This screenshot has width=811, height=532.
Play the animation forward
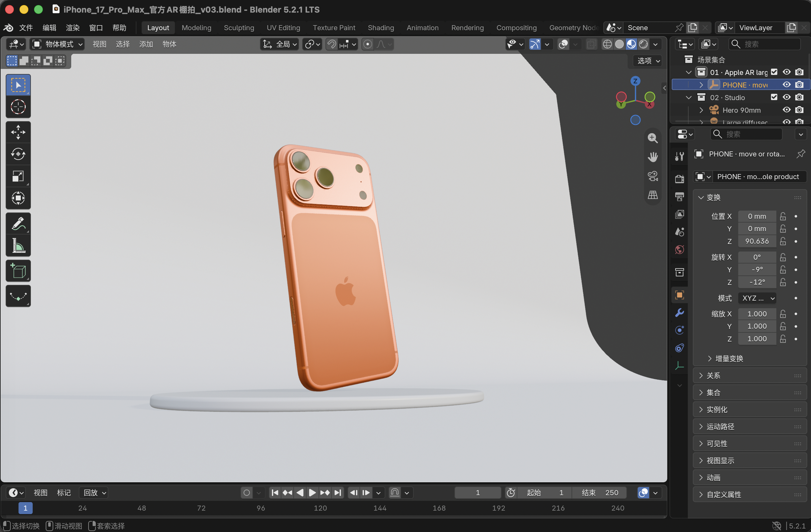tap(312, 493)
